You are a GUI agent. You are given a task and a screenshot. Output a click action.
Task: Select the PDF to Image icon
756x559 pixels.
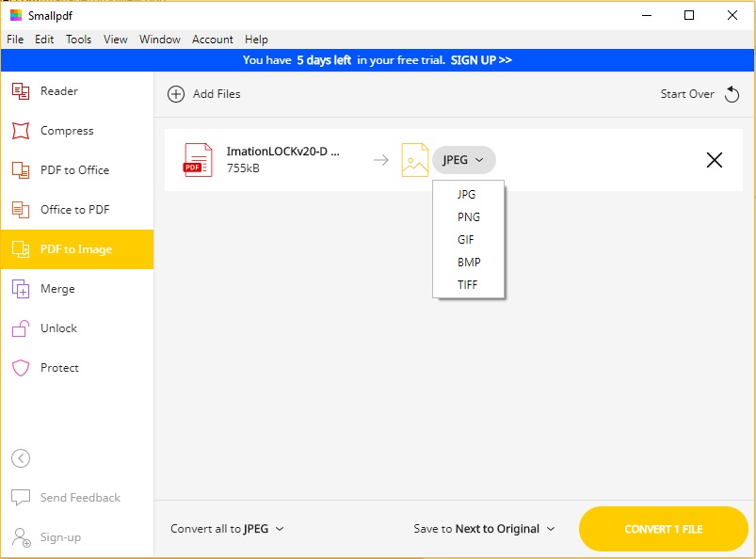[21, 249]
